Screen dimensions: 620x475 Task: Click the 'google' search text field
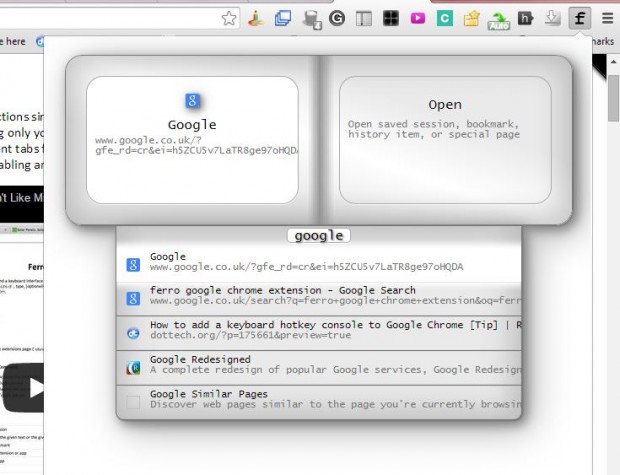tap(320, 236)
